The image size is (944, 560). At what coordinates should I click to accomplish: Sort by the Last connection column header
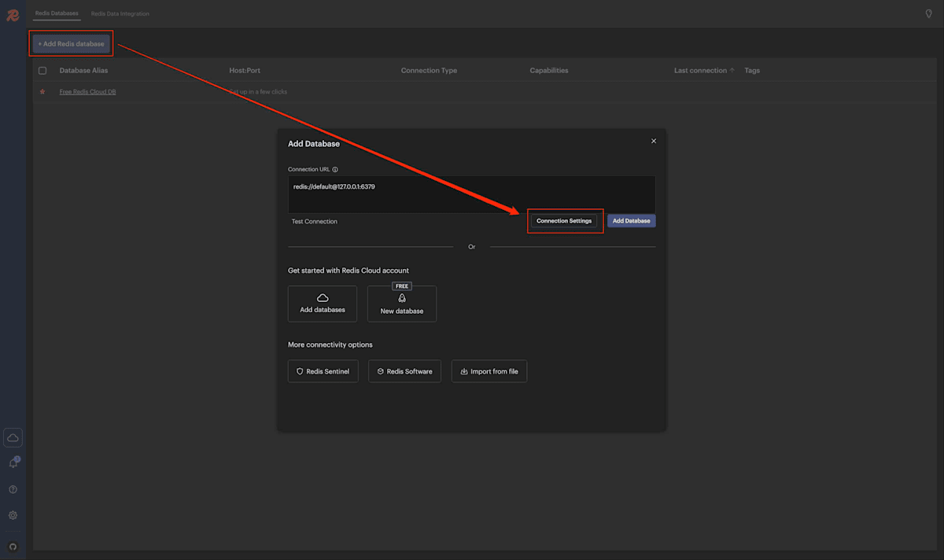pos(700,71)
